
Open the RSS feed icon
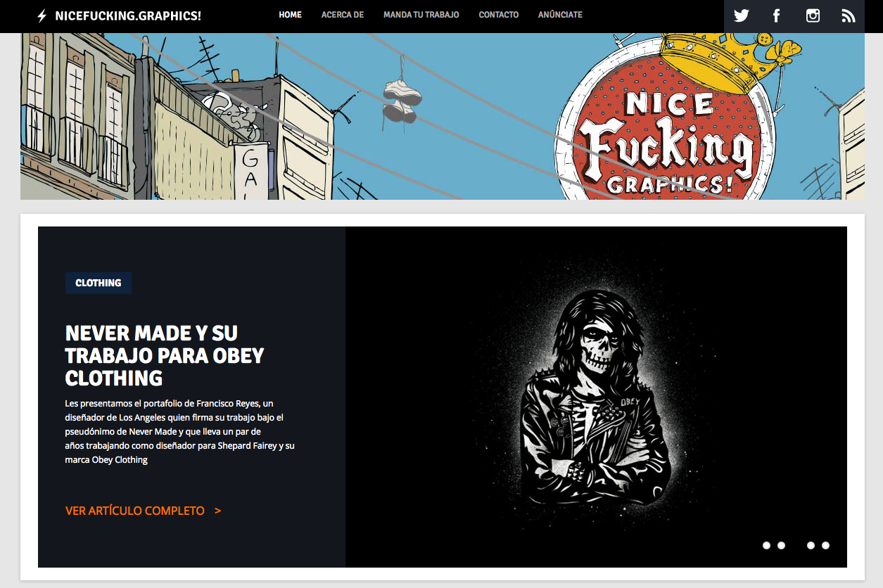[x=848, y=15]
